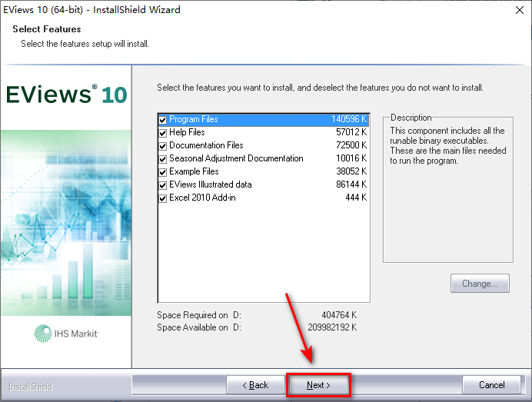Toggle the Documentation Files checkbox

[x=163, y=146]
